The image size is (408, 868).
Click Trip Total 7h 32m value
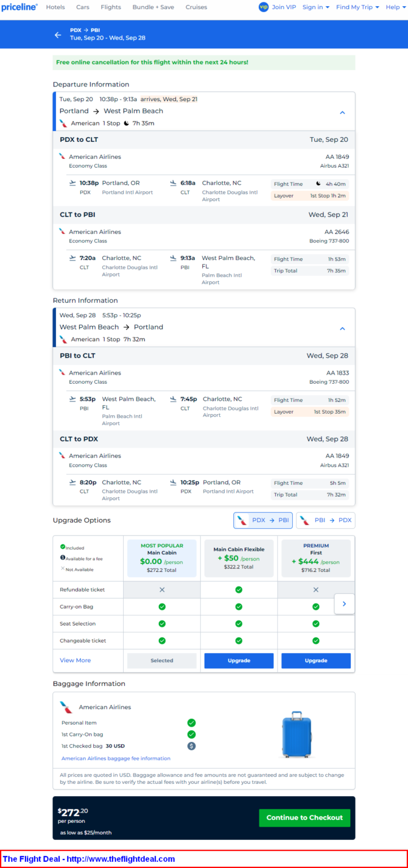pos(336,495)
